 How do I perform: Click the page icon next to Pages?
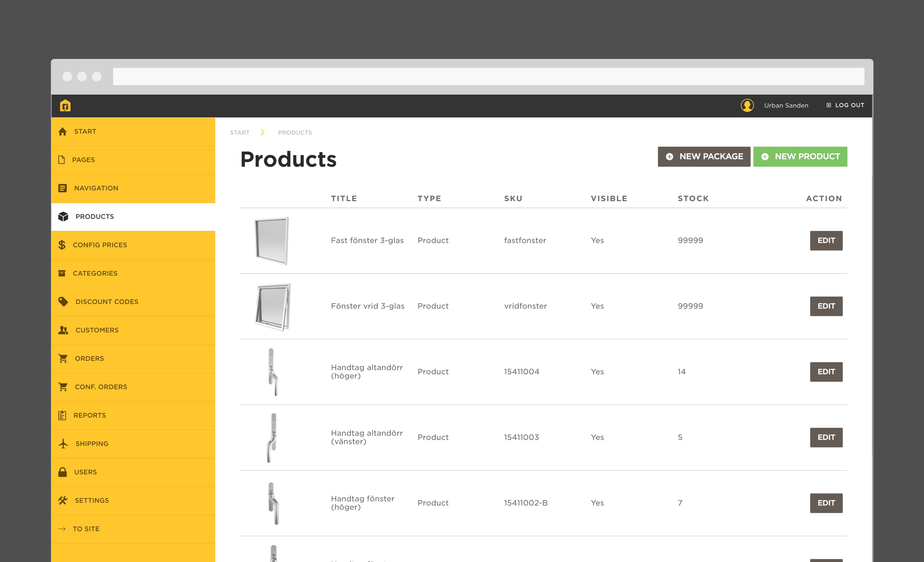pos(62,160)
